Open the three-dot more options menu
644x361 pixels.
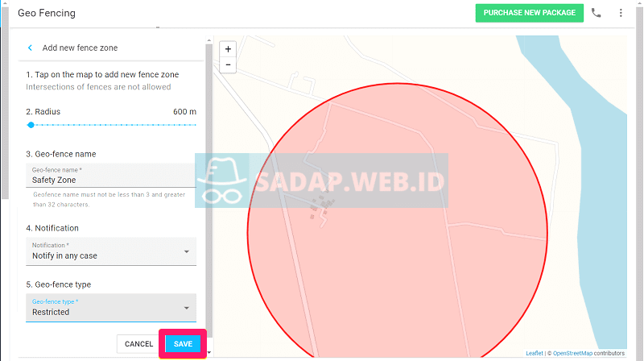621,13
